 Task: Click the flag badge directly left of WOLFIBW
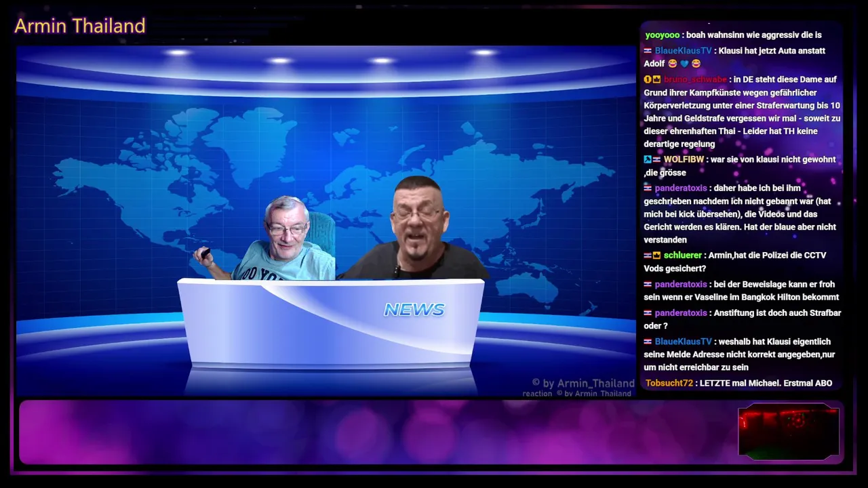tap(656, 160)
